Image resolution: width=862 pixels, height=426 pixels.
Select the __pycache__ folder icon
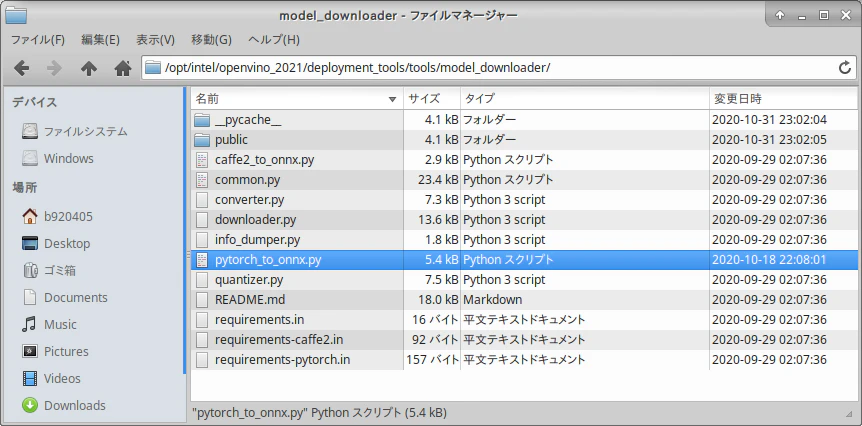coord(202,120)
